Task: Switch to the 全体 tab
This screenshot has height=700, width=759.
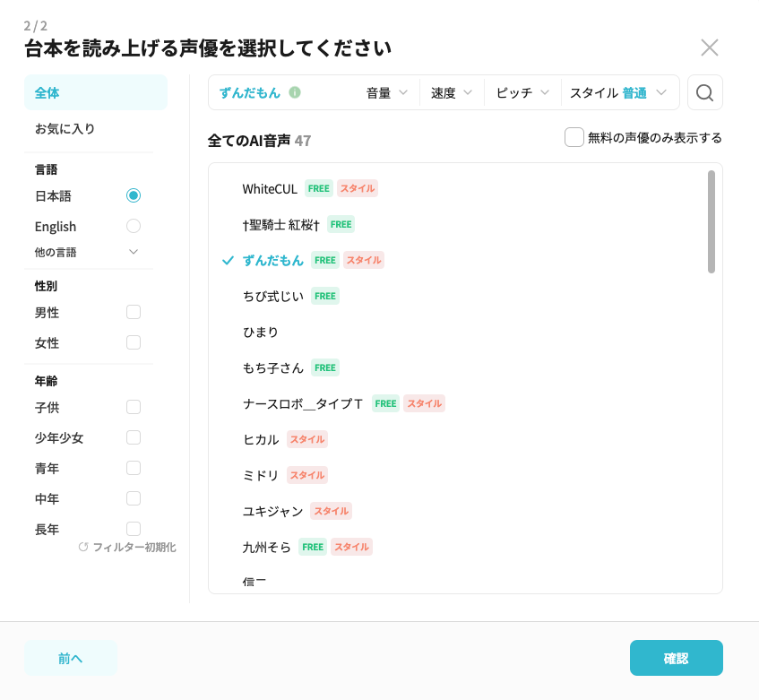Action: click(96, 92)
